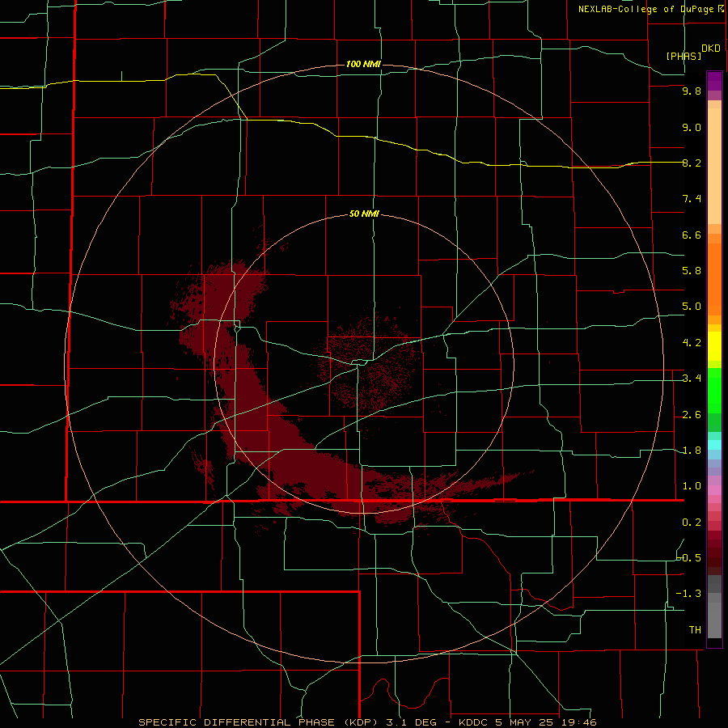Image resolution: width=728 pixels, height=728 pixels.
Task: Select the 5.8 value on the color scale
Action: coord(692,271)
